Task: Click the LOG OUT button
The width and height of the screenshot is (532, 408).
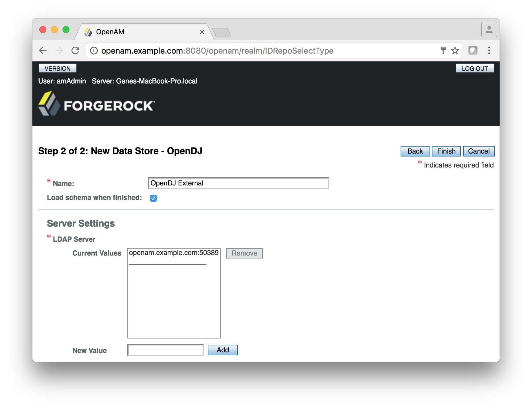Action: [x=475, y=68]
